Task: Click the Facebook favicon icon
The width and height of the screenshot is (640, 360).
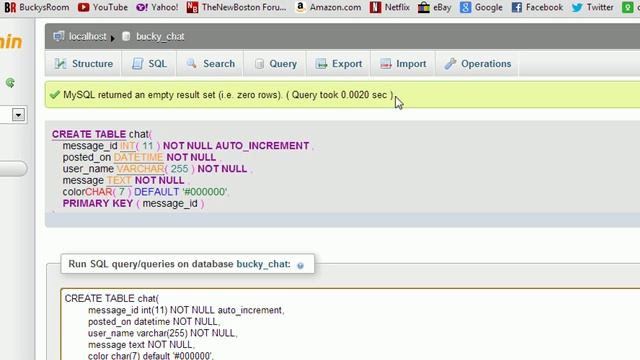Action: coord(517,7)
